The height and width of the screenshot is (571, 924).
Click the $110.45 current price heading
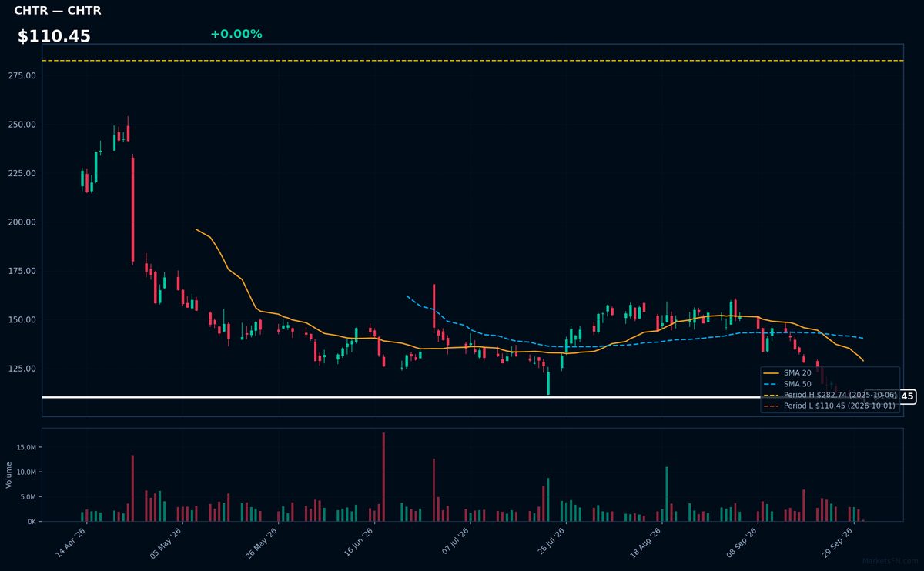(54, 36)
